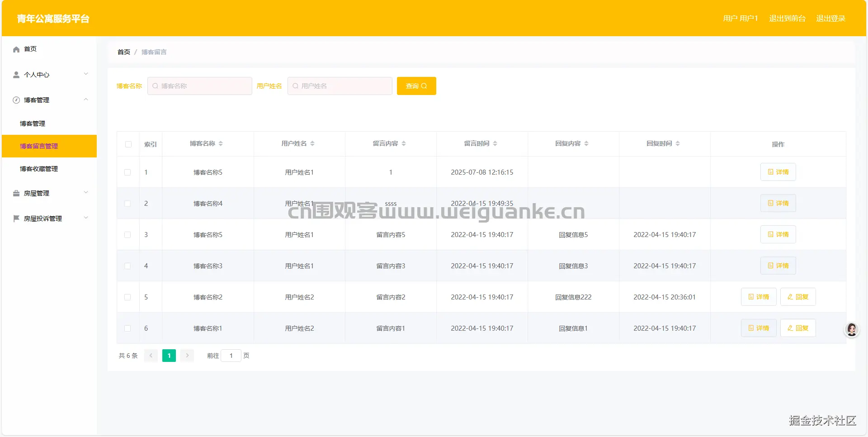868x437 pixels.
Task: Click the 2022-04-15 19:49:35 timestamp cell
Action: pos(482,204)
